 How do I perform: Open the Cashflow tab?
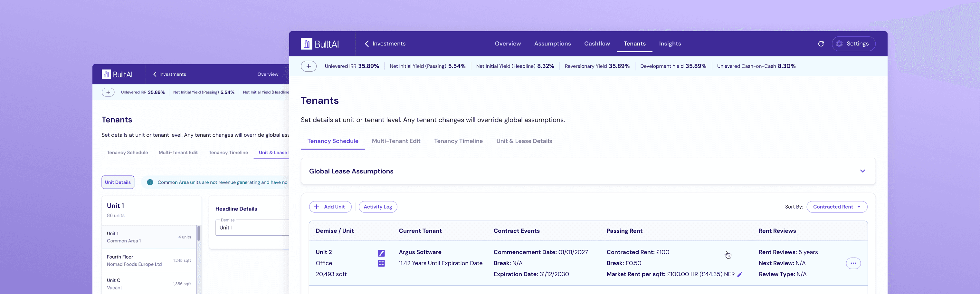[597, 44]
